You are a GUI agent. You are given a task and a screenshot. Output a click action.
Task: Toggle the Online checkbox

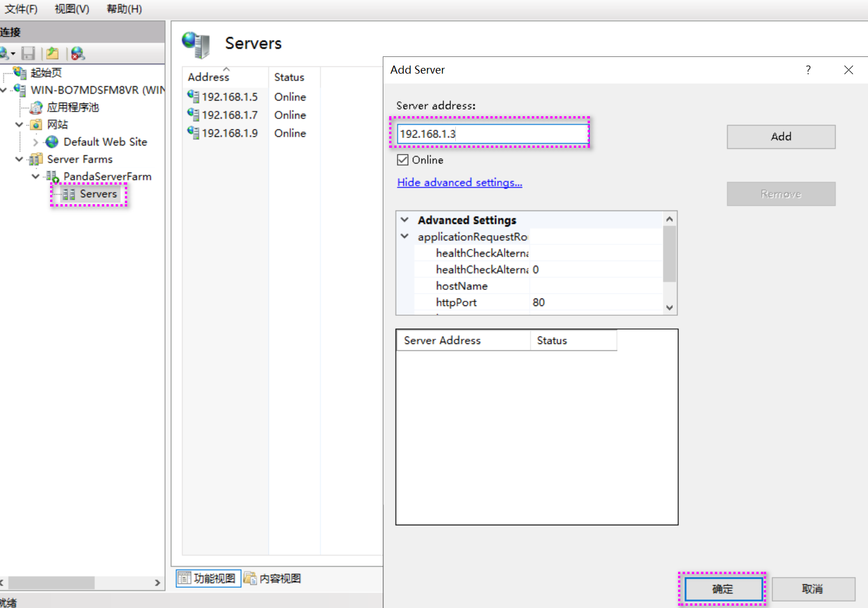coord(403,160)
